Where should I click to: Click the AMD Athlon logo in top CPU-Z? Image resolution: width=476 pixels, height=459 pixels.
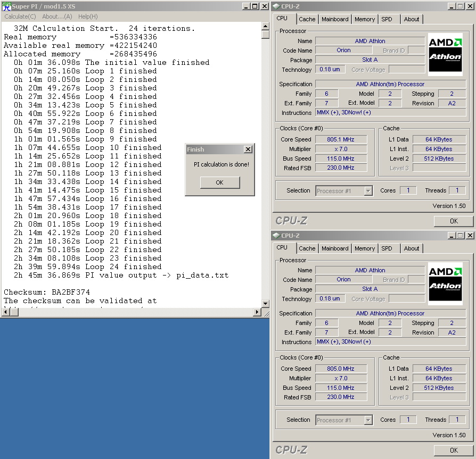coord(445,54)
